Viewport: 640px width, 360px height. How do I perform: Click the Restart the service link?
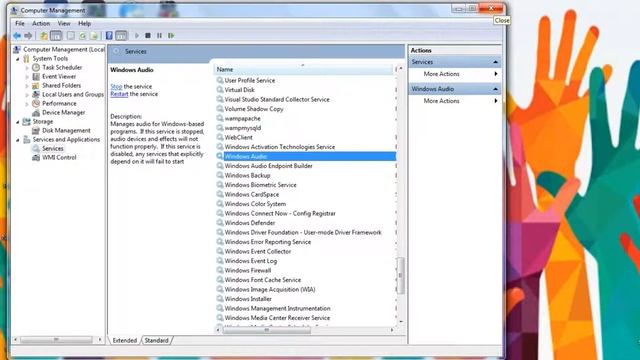pyautogui.click(x=119, y=94)
